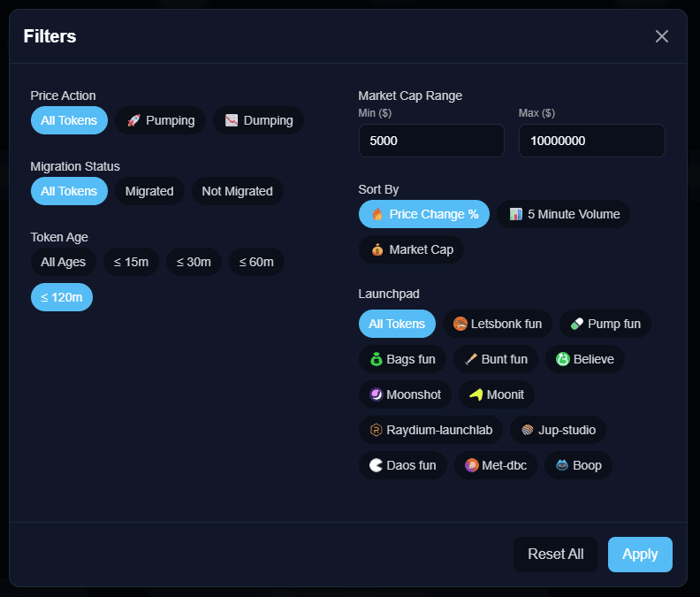Click the Sort By label
Viewport: 700px width, 597px height.
click(x=378, y=189)
